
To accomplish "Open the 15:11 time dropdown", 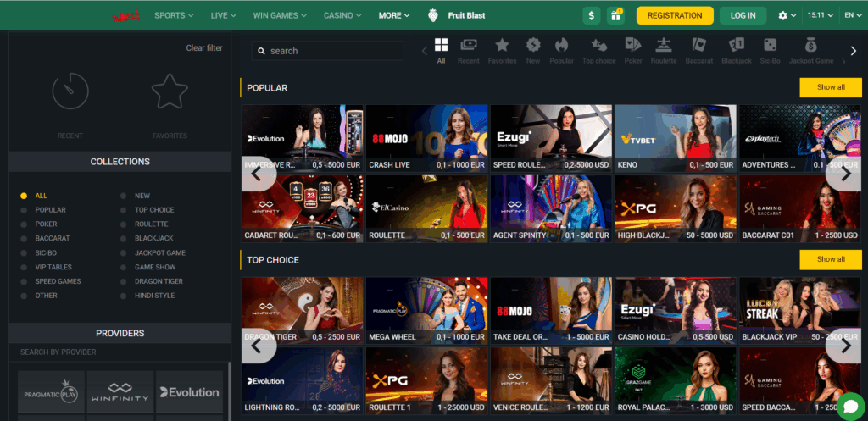I will (821, 15).
